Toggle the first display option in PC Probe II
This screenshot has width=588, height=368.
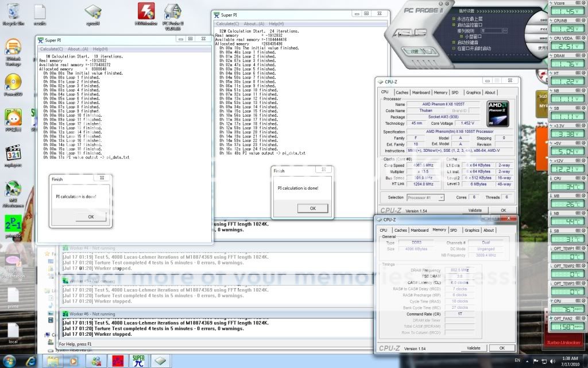(x=453, y=17)
